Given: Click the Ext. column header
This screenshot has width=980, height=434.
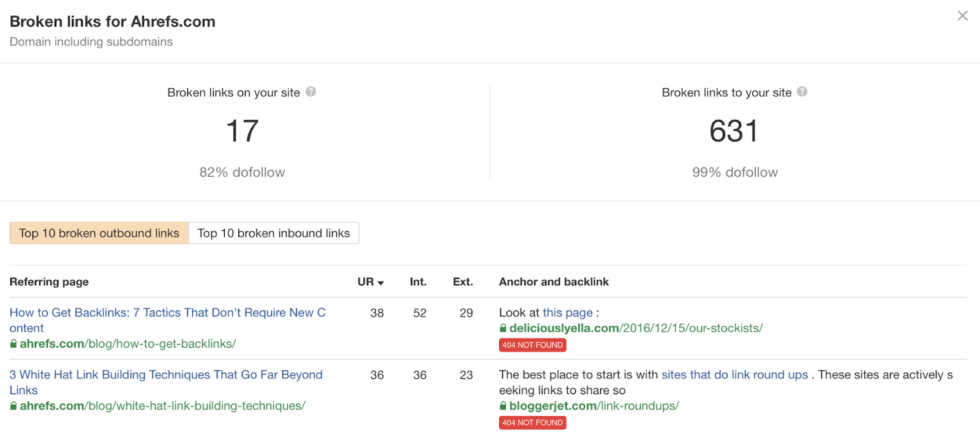Looking at the screenshot, I should [x=463, y=282].
